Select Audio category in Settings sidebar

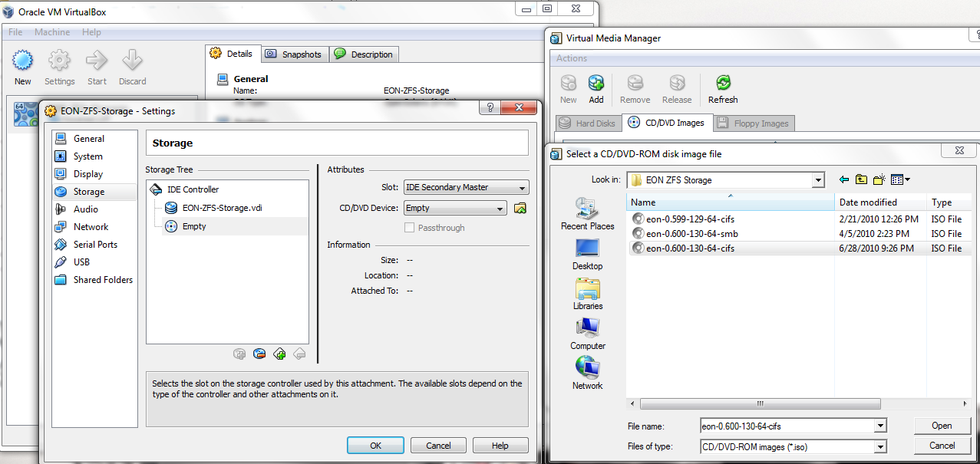coord(94,209)
